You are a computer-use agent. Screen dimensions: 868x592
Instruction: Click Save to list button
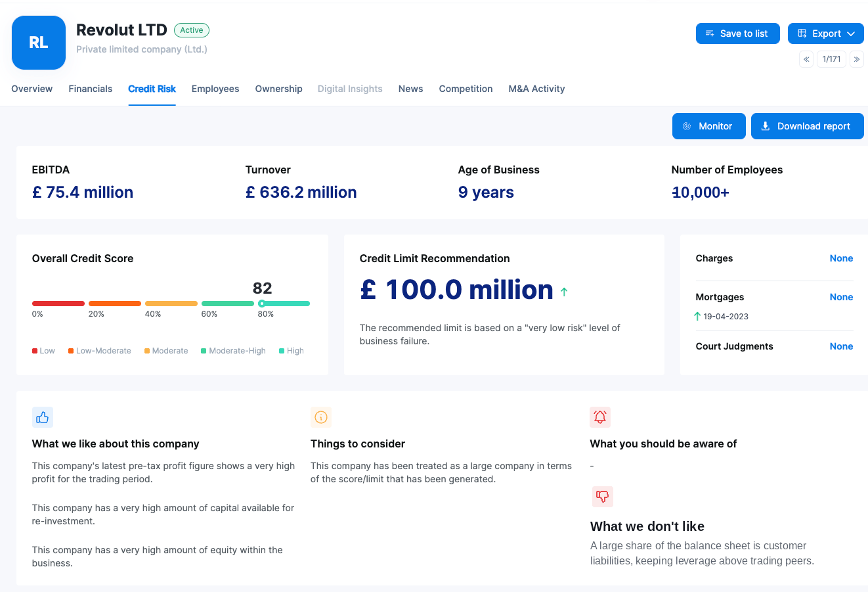pos(738,34)
